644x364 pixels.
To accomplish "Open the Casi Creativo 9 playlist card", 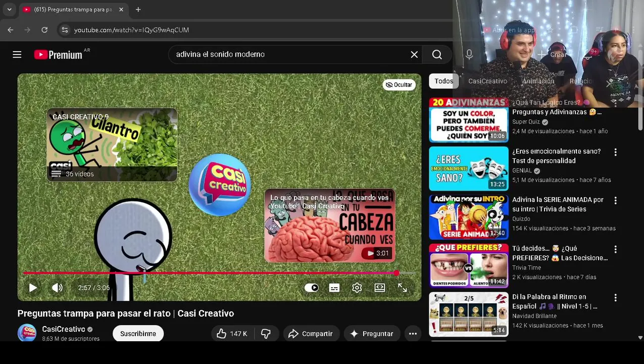I will point(112,145).
